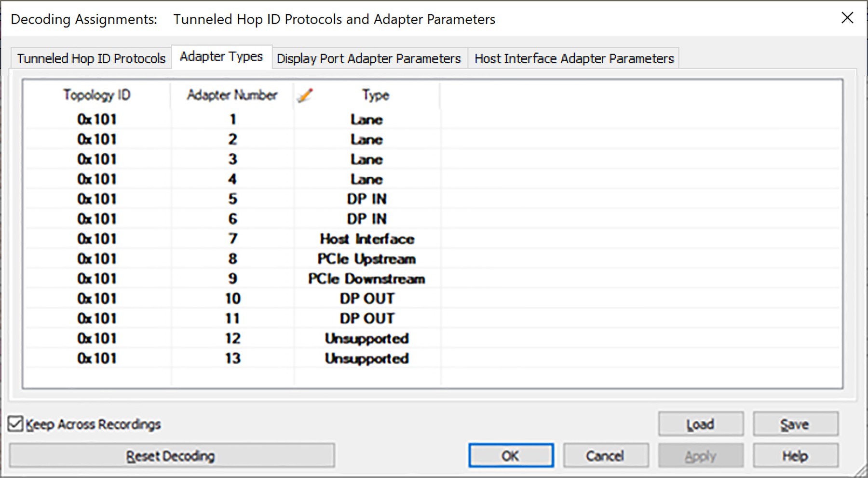This screenshot has width=868, height=478.
Task: Close the Decoding Assignments dialog
Action: point(847,18)
